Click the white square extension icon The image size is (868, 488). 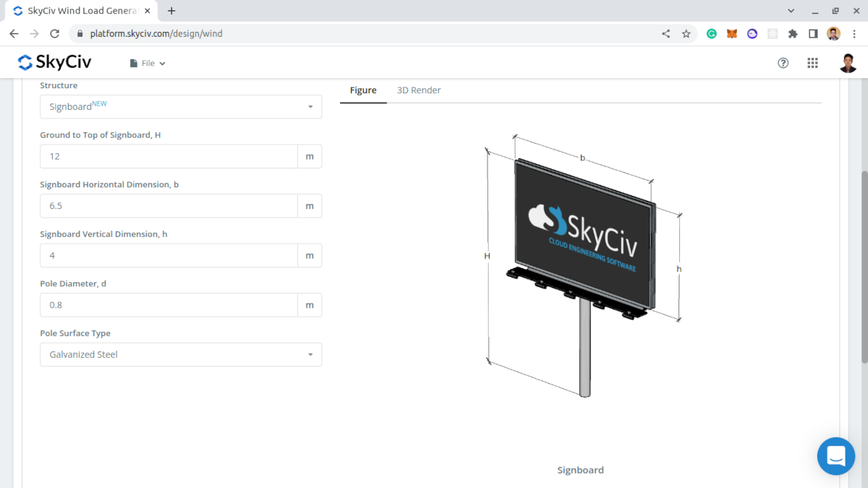pos(773,33)
